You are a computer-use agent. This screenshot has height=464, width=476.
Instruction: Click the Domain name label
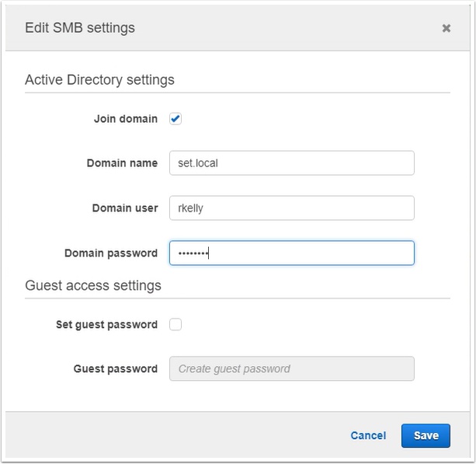(122, 163)
